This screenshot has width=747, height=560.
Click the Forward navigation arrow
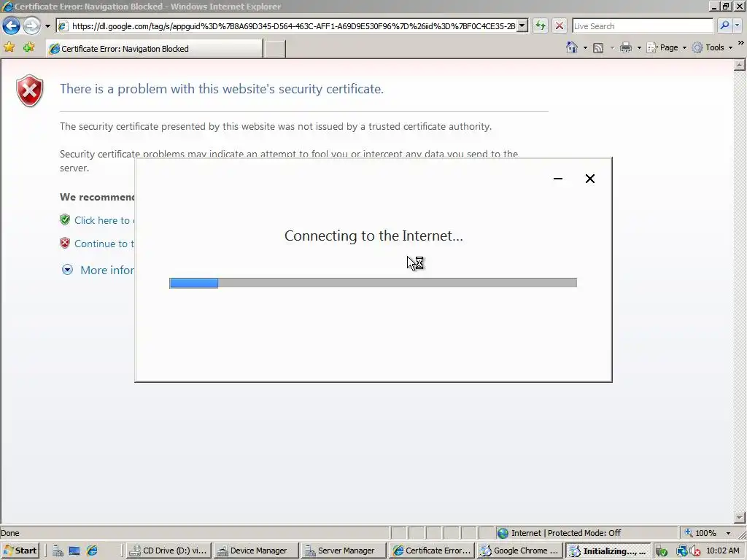(x=31, y=26)
